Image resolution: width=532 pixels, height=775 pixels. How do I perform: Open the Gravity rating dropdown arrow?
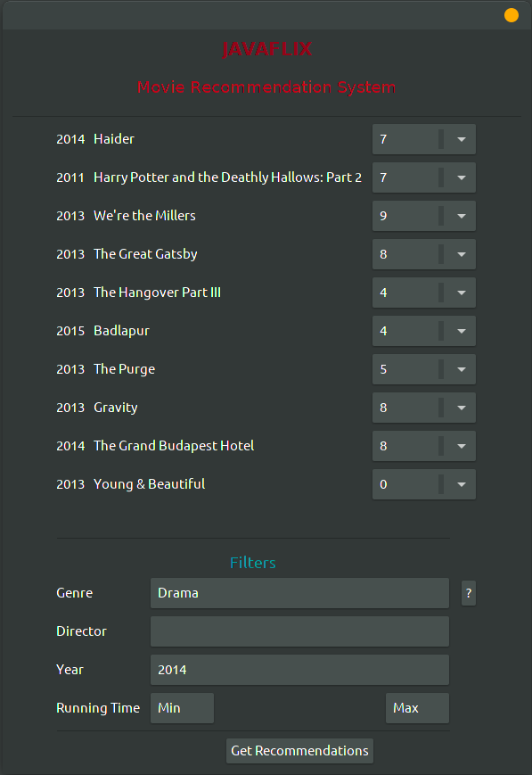pyautogui.click(x=462, y=408)
